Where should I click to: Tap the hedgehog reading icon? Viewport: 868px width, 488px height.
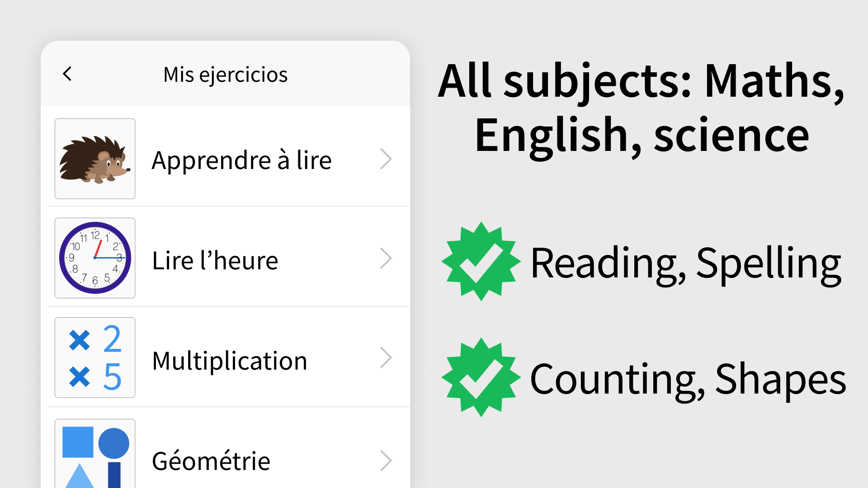95,159
